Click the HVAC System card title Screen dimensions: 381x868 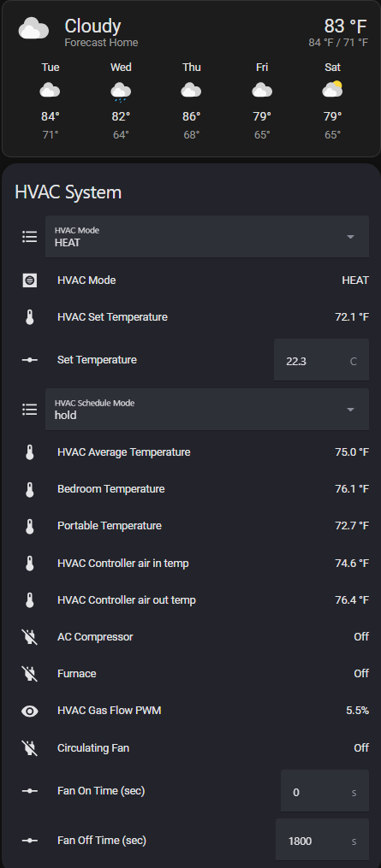pyautogui.click(x=68, y=192)
